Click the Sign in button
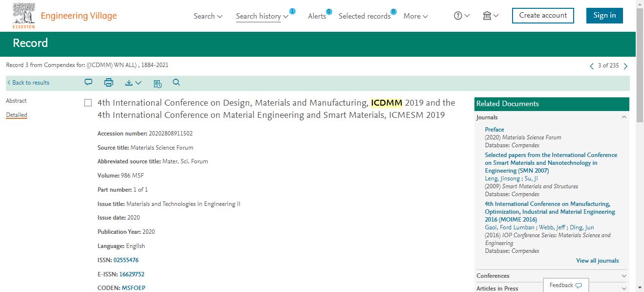This screenshot has height=292, width=644. [604, 15]
